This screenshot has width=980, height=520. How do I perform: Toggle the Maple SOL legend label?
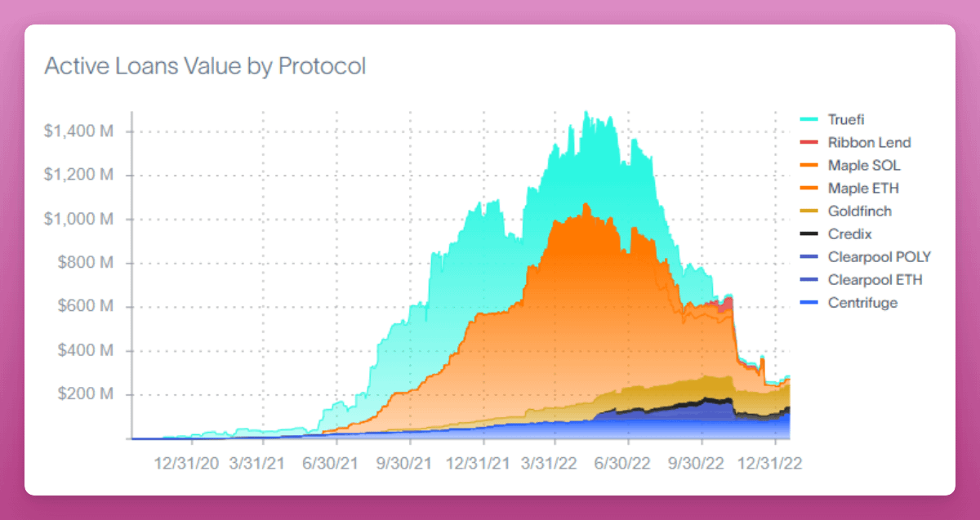(x=863, y=166)
